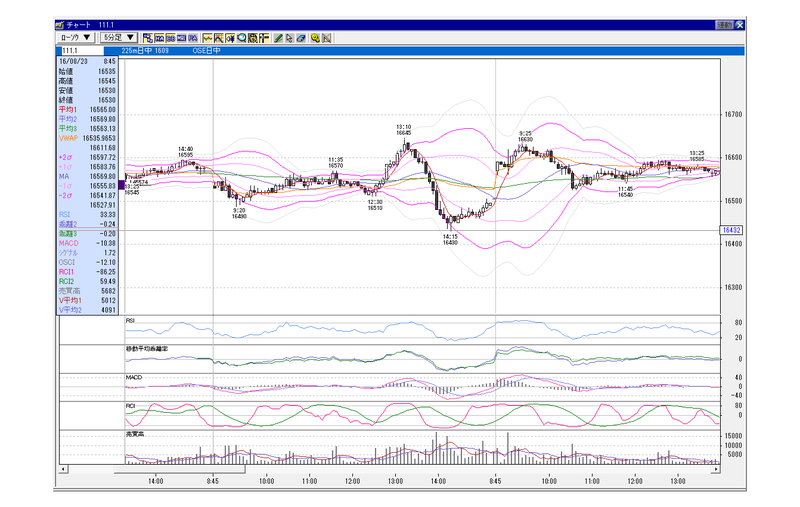
Task: Click the -2σ value row
Action: tap(87, 195)
